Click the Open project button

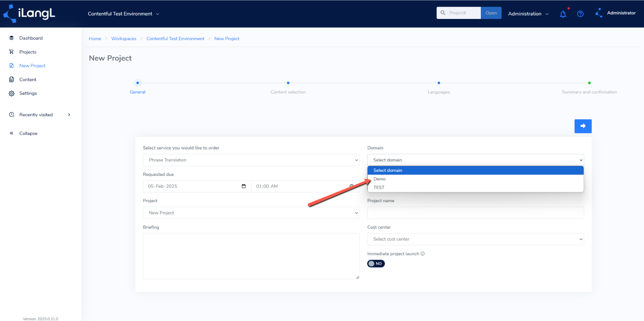point(491,13)
